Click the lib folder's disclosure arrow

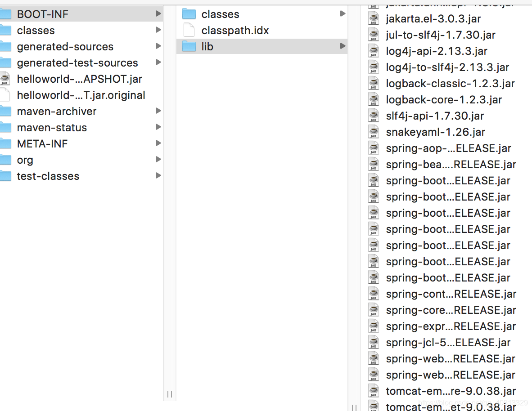[x=343, y=46]
